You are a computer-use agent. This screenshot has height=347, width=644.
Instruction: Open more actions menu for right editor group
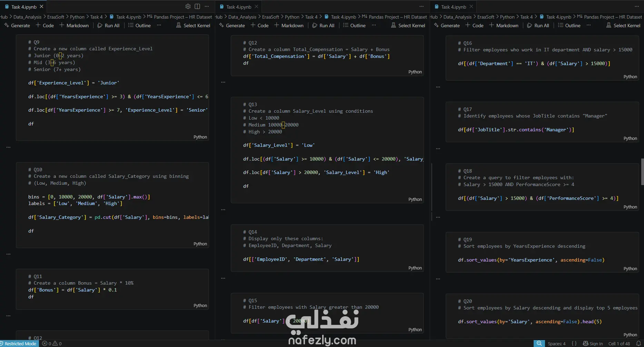pos(637,7)
